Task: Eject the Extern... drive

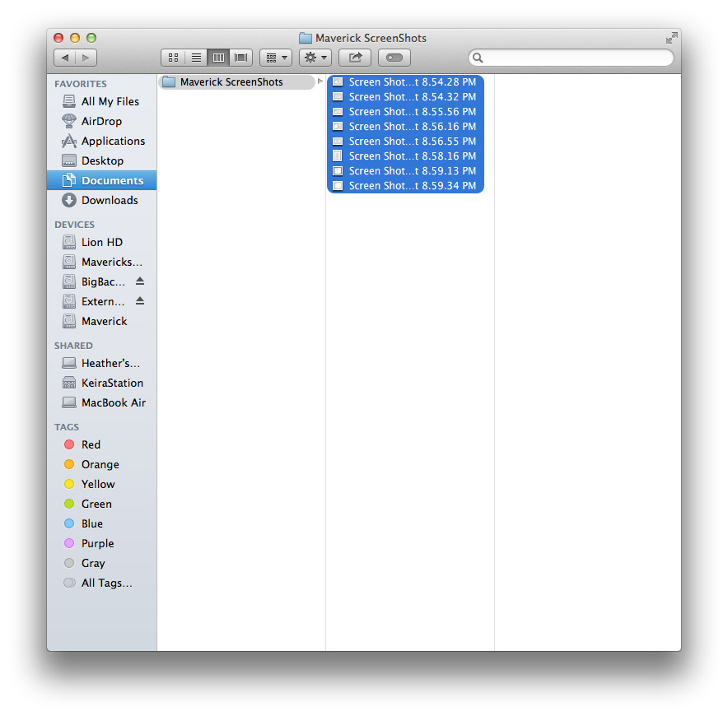Action: [140, 301]
